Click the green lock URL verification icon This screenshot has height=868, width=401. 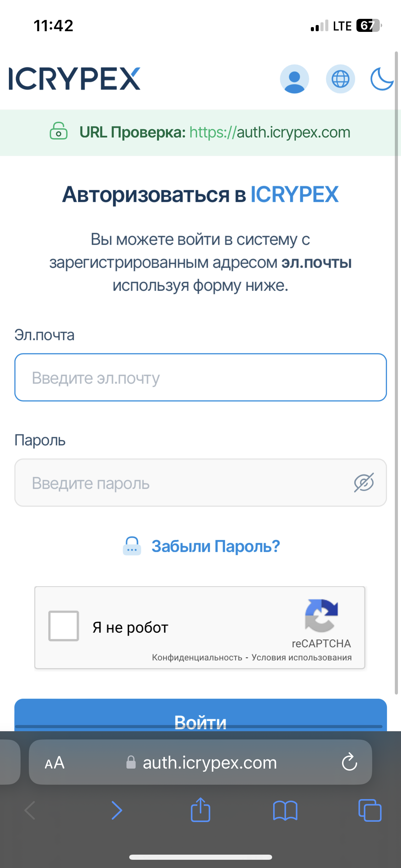(x=59, y=131)
